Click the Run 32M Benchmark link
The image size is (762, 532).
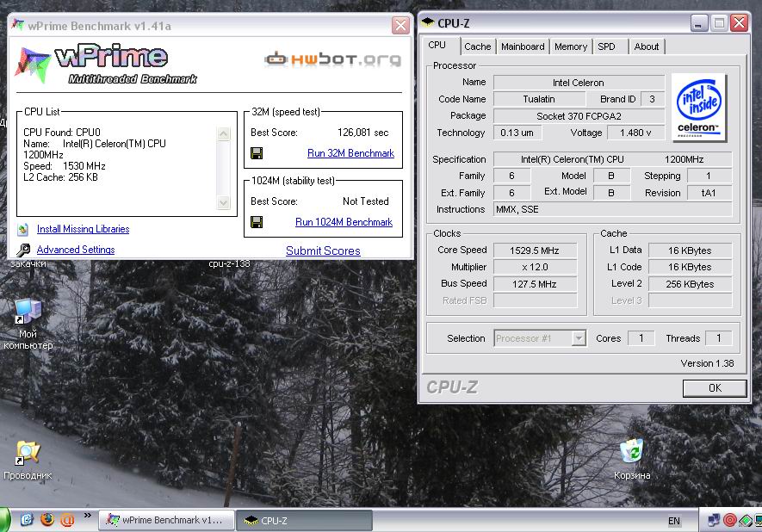(351, 153)
